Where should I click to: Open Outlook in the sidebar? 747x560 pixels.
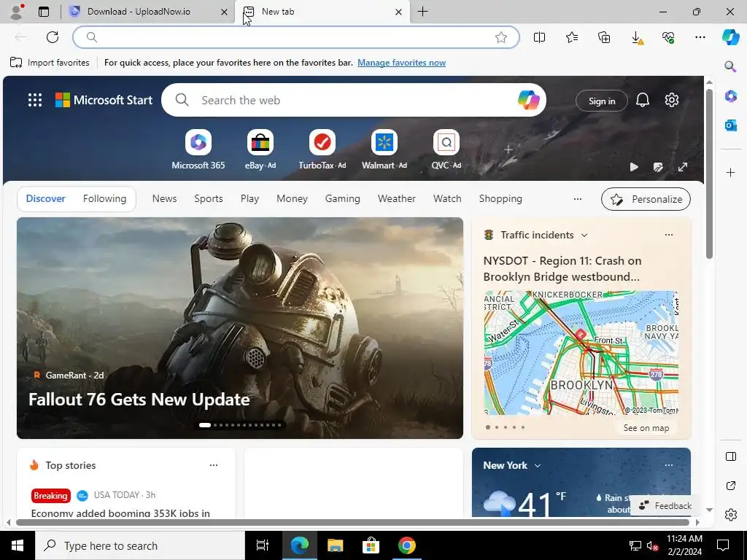tap(730, 125)
